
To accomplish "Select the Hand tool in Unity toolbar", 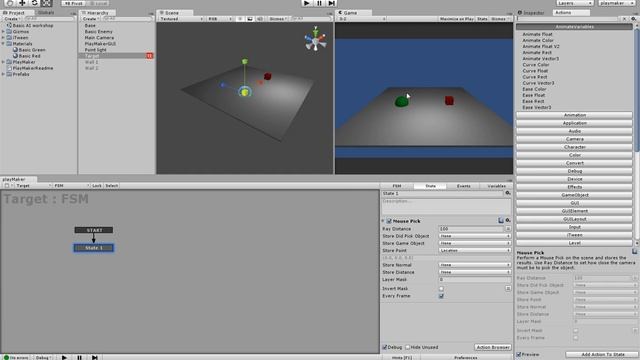I will tap(9, 3).
